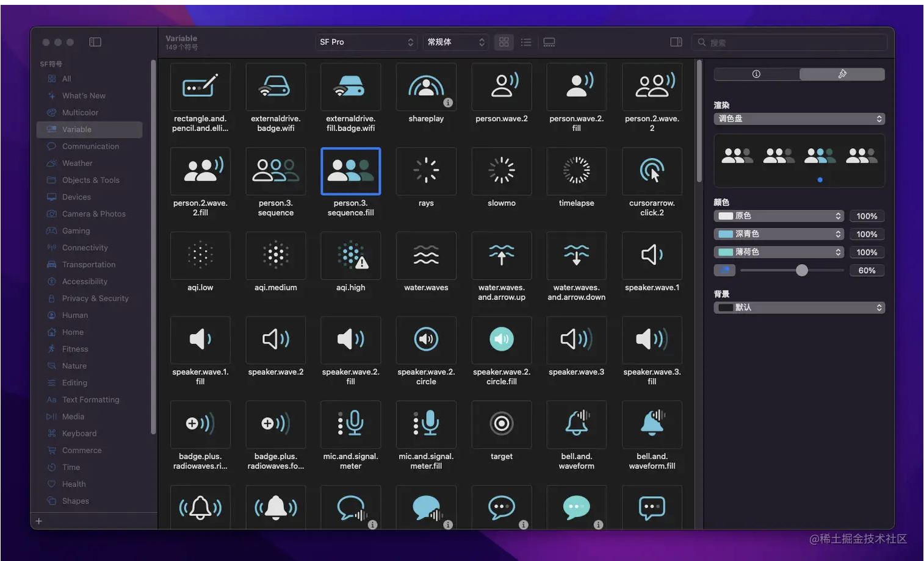Select the speaker.wave.2.circle.fill symbol
The height and width of the screenshot is (561, 924).
click(x=501, y=340)
